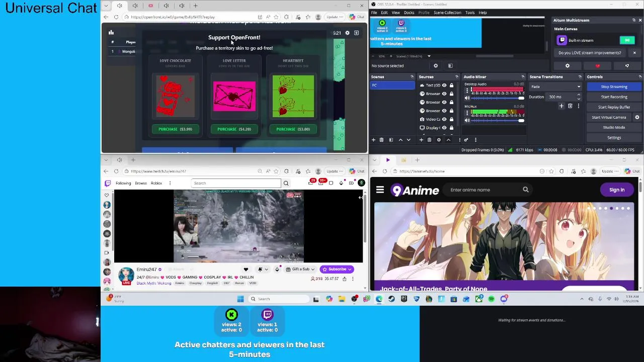Subscribe to Emiru247 on Twitch

coord(337,269)
